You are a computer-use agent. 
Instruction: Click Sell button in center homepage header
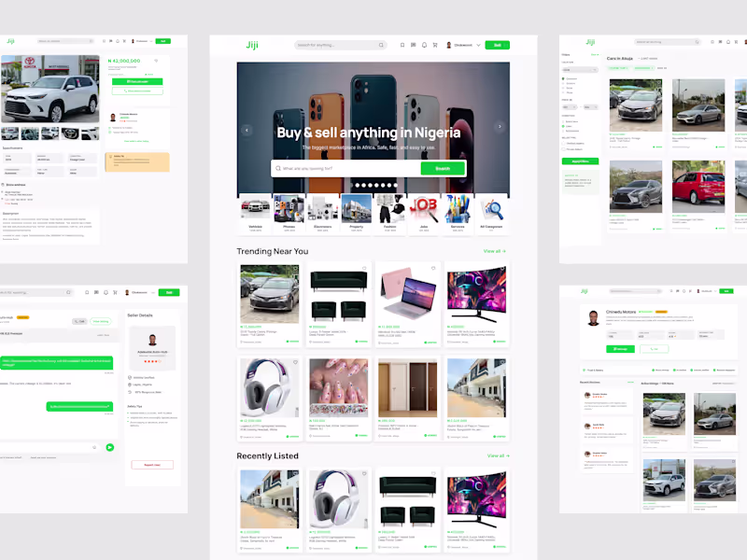498,45
